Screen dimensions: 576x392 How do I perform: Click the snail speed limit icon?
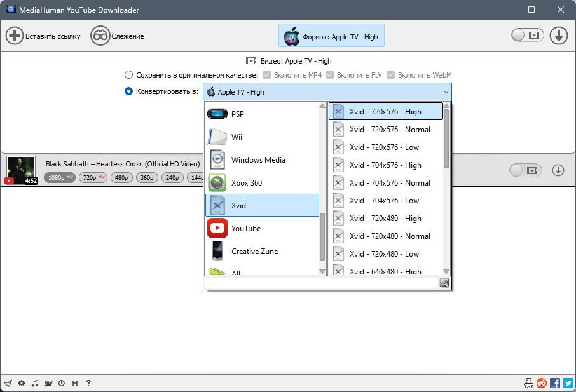click(48, 383)
